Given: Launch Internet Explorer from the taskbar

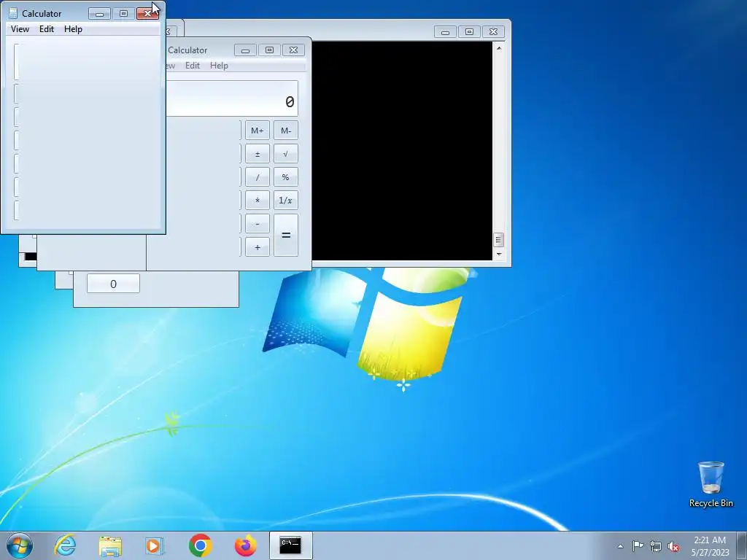Looking at the screenshot, I should click(x=65, y=545).
